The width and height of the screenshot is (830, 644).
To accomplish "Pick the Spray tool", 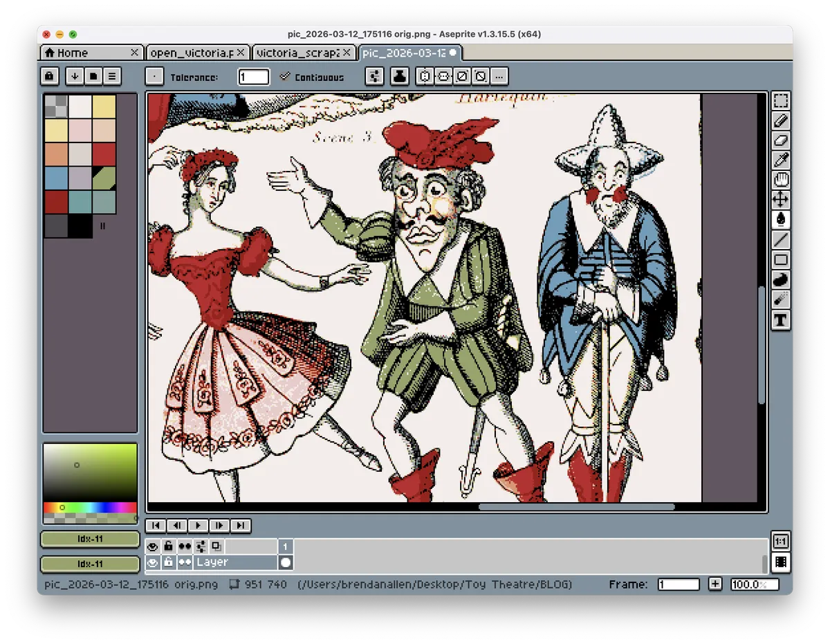I will (781, 300).
